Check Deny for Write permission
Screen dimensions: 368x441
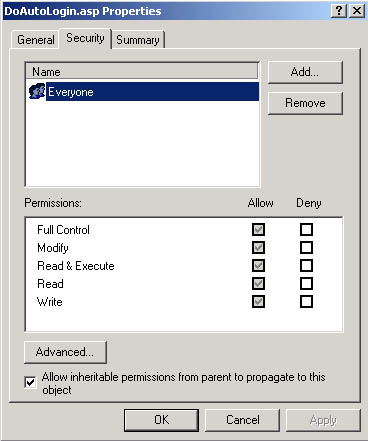306,302
